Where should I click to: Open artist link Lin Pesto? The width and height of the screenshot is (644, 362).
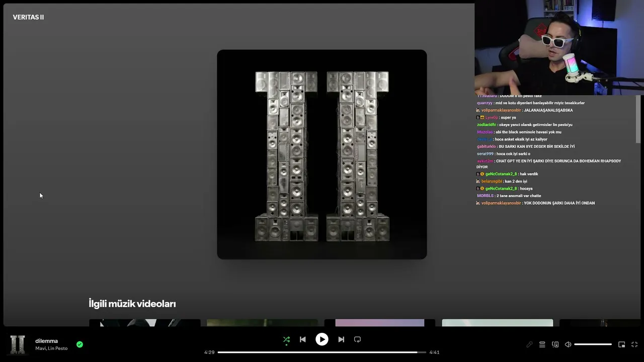click(x=58, y=348)
